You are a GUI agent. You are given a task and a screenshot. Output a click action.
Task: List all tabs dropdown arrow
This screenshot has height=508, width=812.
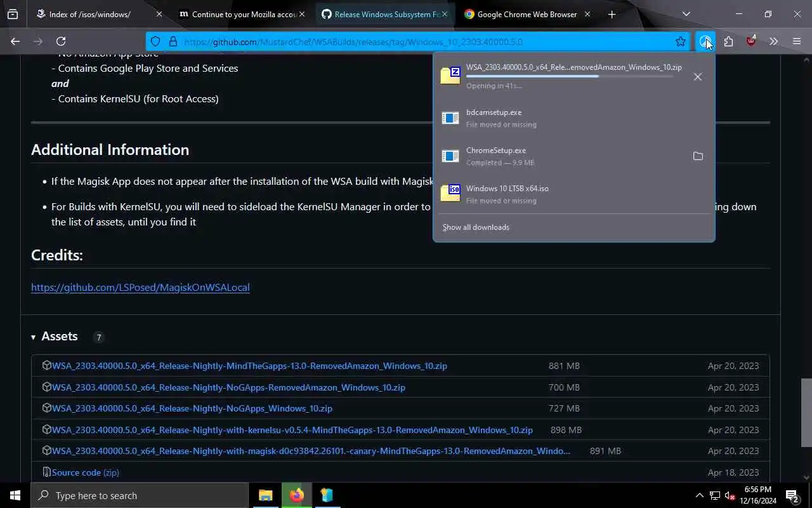coord(686,14)
